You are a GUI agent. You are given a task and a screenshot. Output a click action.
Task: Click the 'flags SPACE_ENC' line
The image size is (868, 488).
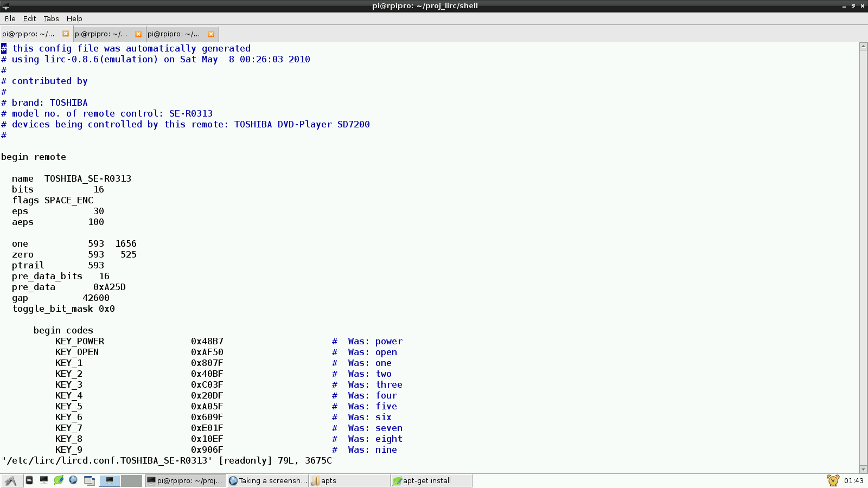(53, 200)
